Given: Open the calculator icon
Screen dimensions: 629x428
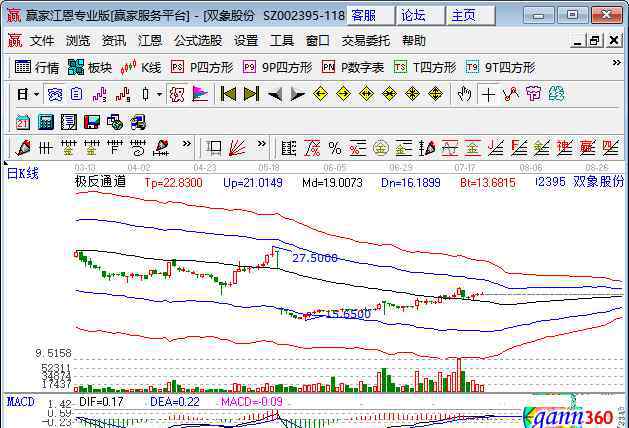Looking at the screenshot, I should [x=46, y=122].
